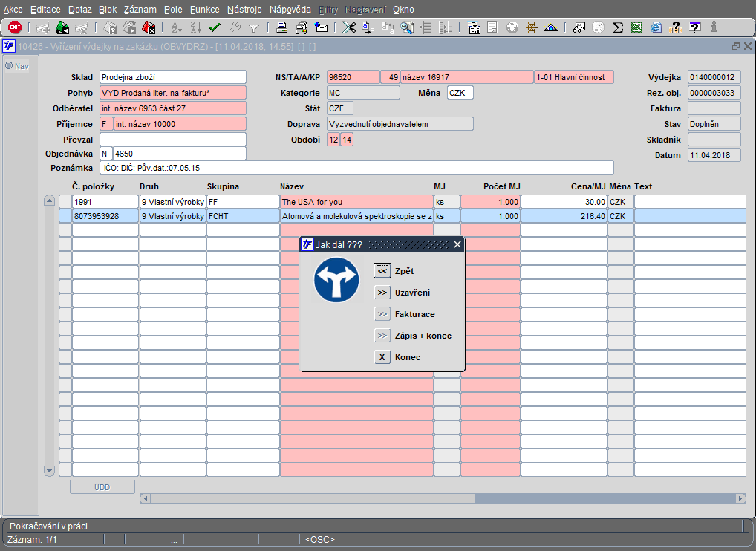Click the horizontal scrollbar right arrow
The width and height of the screenshot is (756, 551).
coord(741,498)
